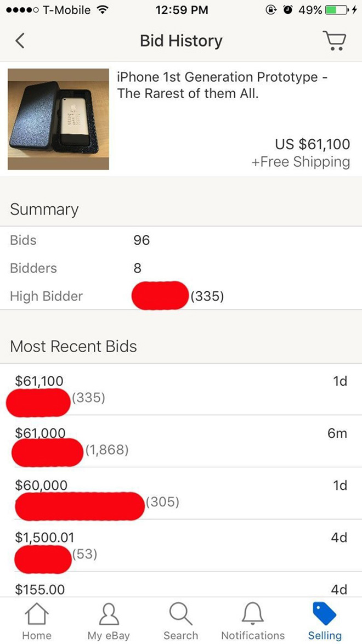Open the $1,500.01 bid entry
Image resolution: width=362 pixels, height=644 pixels.
(181, 545)
